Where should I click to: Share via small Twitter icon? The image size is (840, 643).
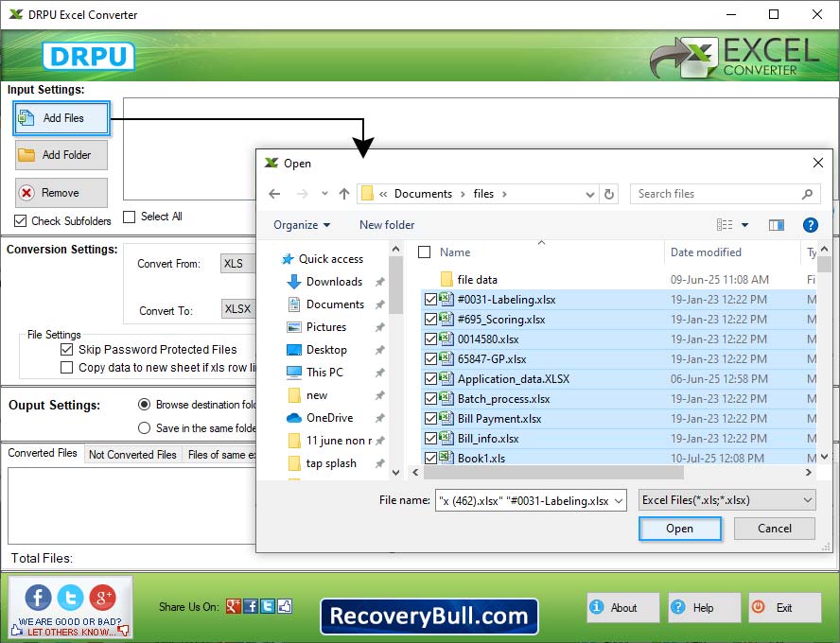click(x=268, y=606)
